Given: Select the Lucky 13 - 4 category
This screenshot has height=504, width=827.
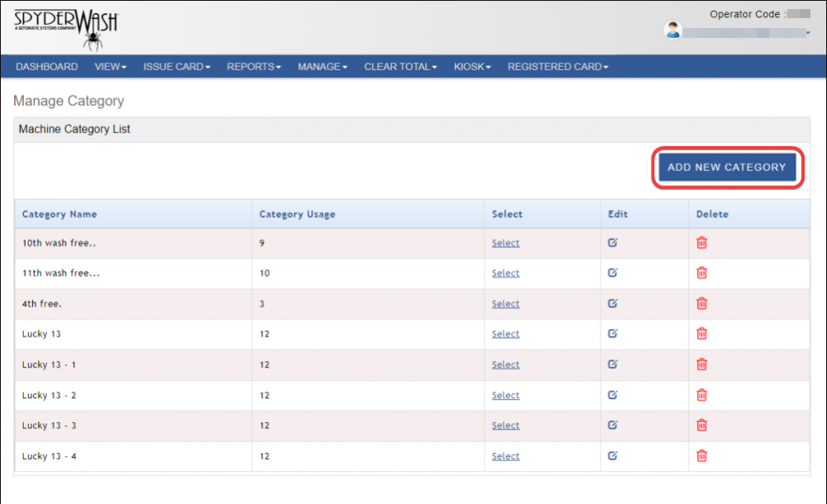Looking at the screenshot, I should pos(505,455).
